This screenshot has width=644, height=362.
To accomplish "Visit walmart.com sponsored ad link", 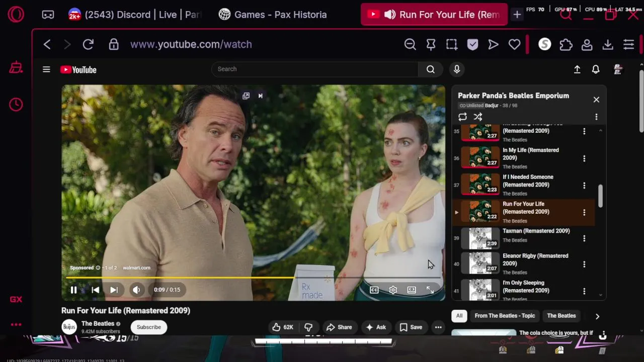I will (x=136, y=268).
